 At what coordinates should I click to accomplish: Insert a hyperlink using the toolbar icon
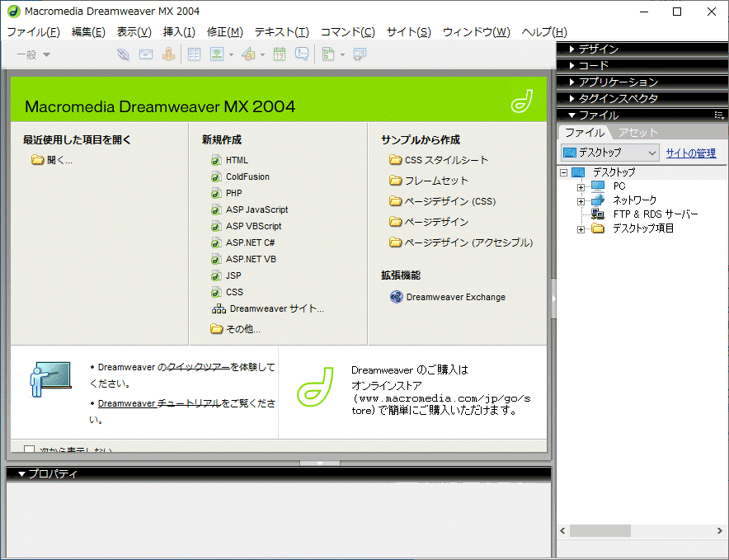click(123, 54)
